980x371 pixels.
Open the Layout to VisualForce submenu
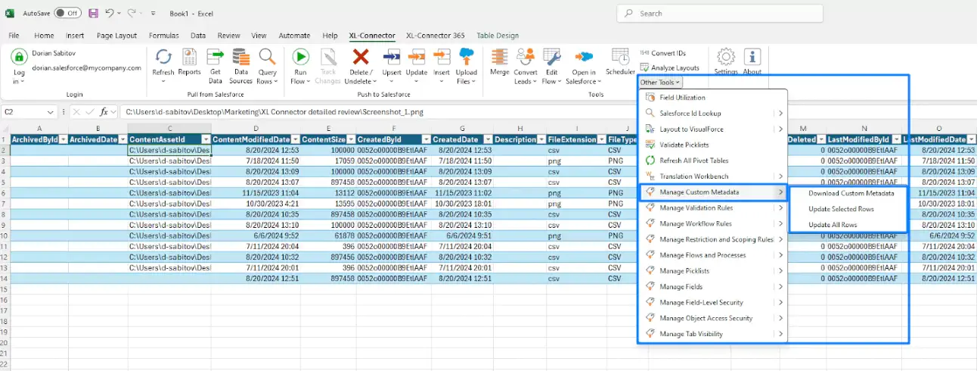(712, 129)
